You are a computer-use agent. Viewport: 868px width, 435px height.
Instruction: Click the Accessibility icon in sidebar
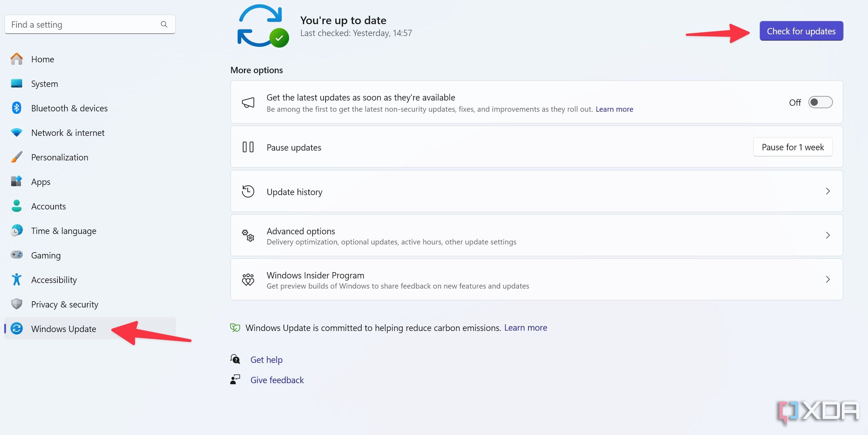pyautogui.click(x=17, y=279)
